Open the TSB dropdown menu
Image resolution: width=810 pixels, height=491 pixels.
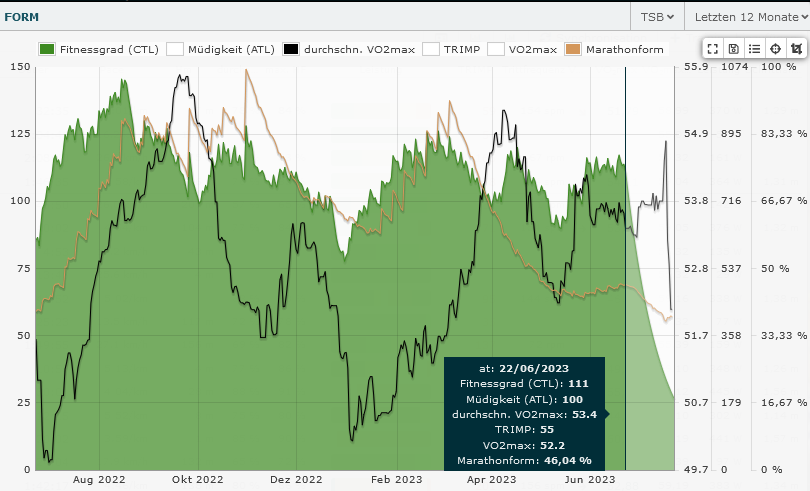coord(656,16)
